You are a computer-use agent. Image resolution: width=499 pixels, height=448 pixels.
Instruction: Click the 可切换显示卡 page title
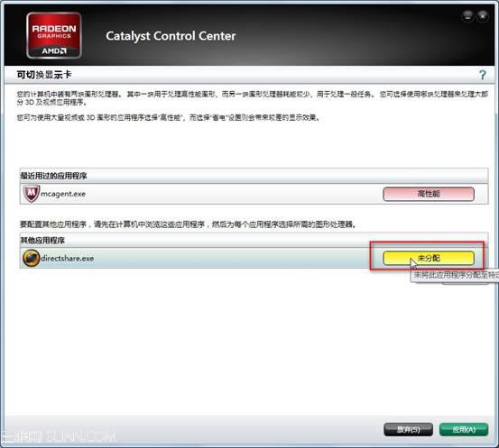coord(44,75)
